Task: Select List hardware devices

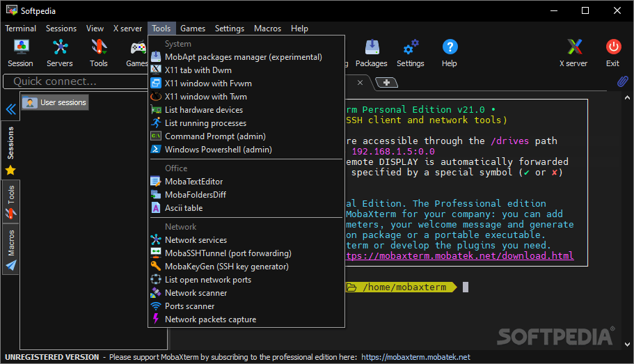Action: 246,109
